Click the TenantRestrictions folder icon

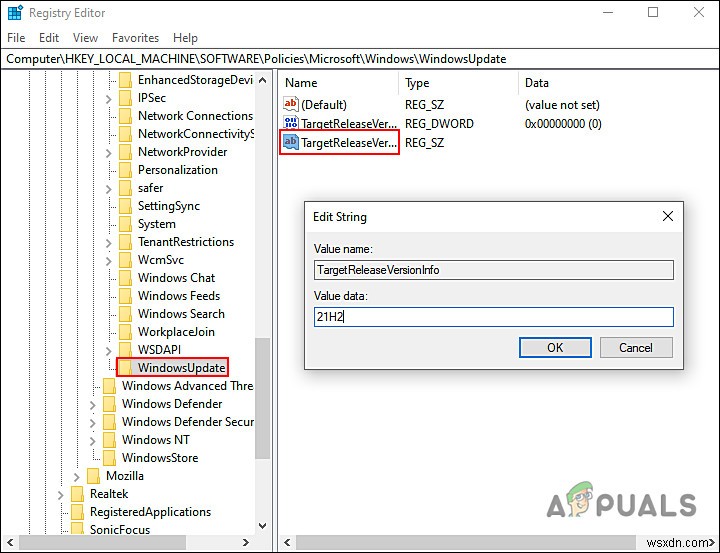tap(125, 242)
